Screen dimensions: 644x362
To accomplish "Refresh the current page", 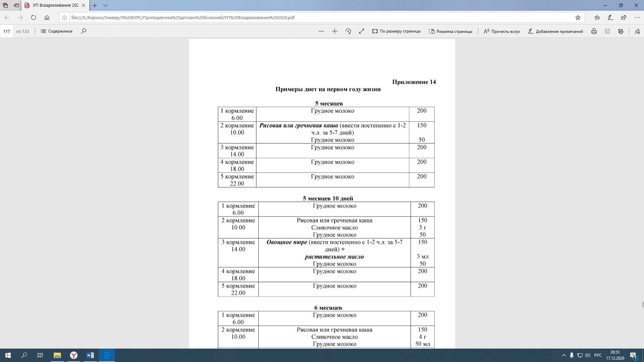I will [x=34, y=17].
